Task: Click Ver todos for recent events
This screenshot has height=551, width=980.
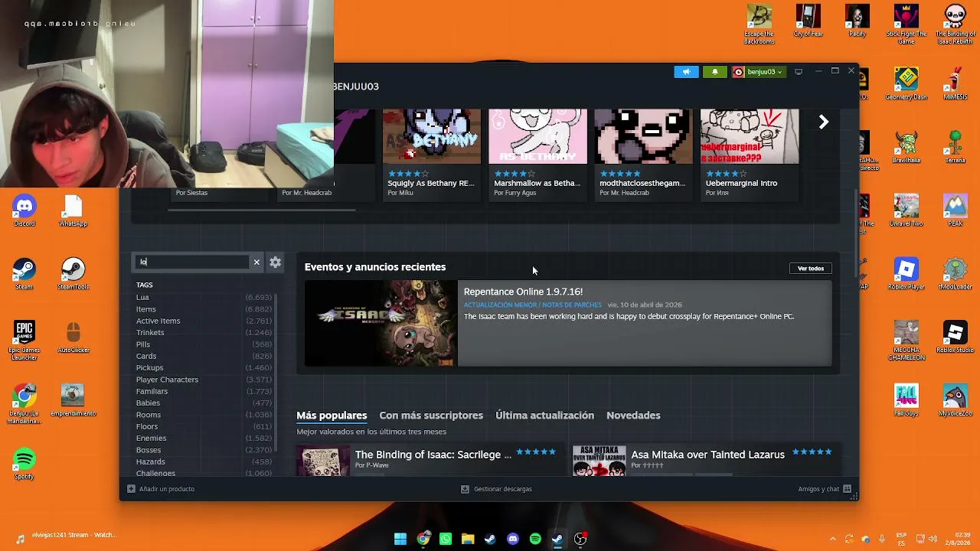Action: [x=811, y=269]
